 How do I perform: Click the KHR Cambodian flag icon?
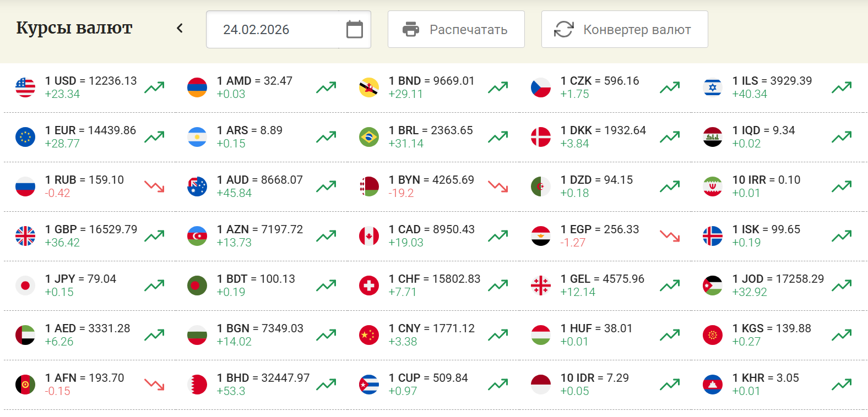(x=713, y=385)
